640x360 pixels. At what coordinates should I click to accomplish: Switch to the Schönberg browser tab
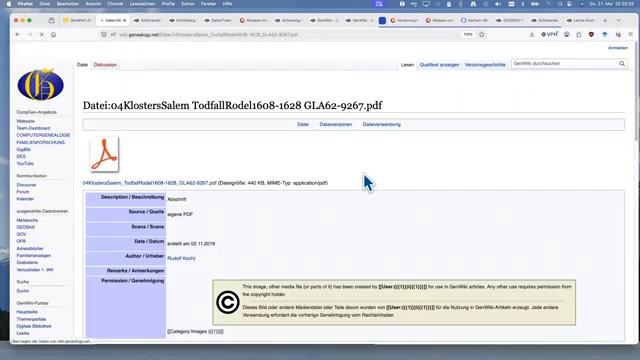182,20
